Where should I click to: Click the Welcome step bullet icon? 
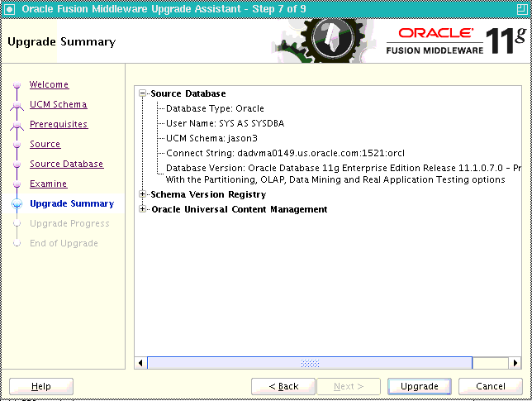(17, 84)
